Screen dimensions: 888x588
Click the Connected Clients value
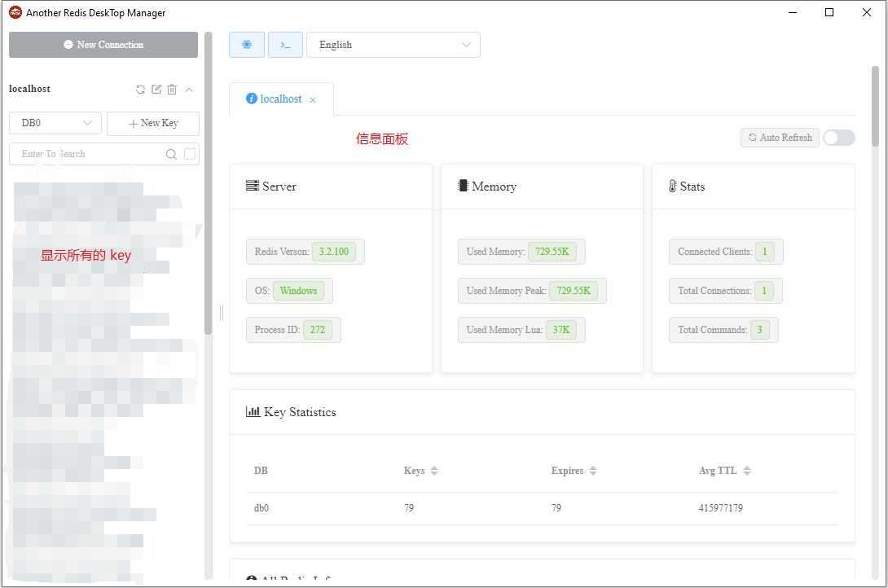click(764, 252)
